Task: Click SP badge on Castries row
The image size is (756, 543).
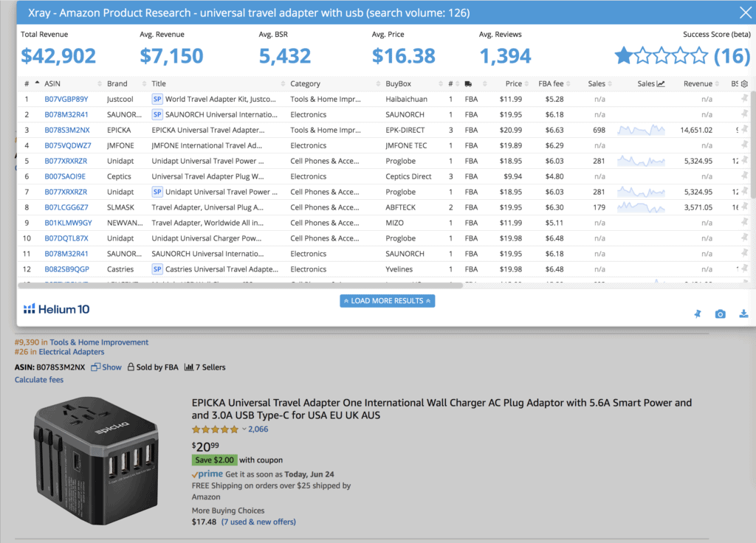Action: (x=157, y=269)
